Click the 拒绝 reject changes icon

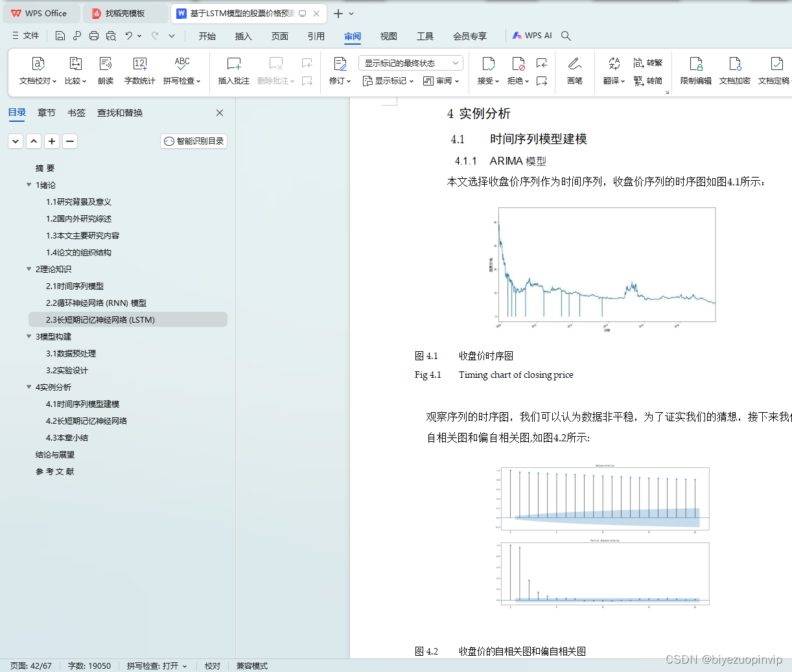point(518,64)
